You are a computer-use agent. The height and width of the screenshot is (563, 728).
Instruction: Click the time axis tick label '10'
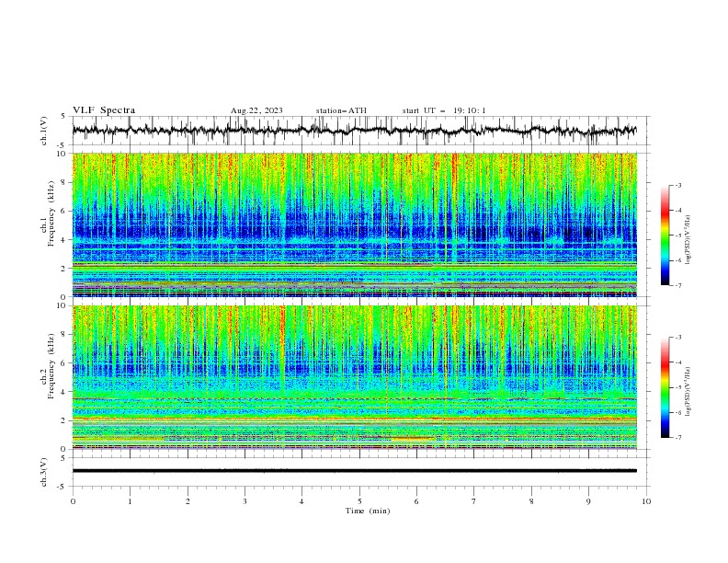[x=646, y=501]
